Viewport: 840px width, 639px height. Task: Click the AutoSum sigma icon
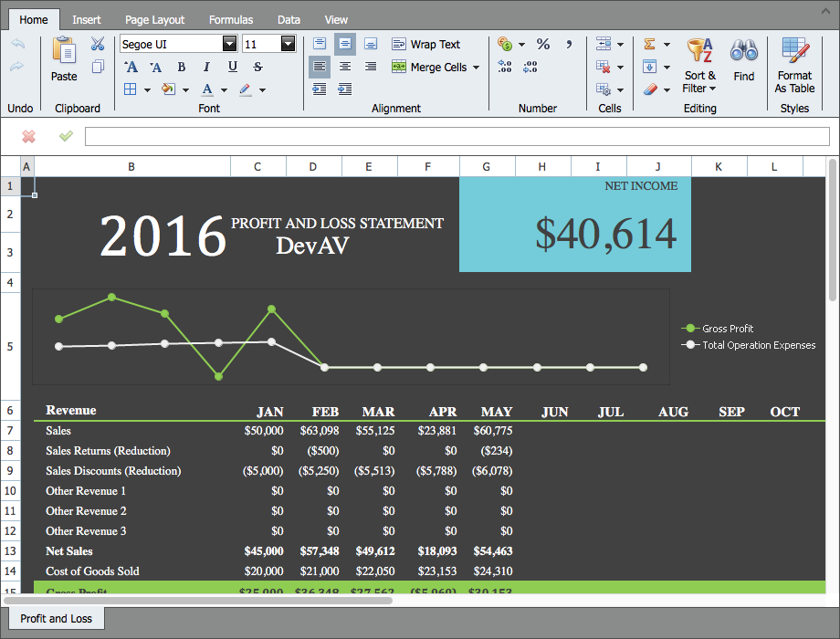(x=649, y=44)
